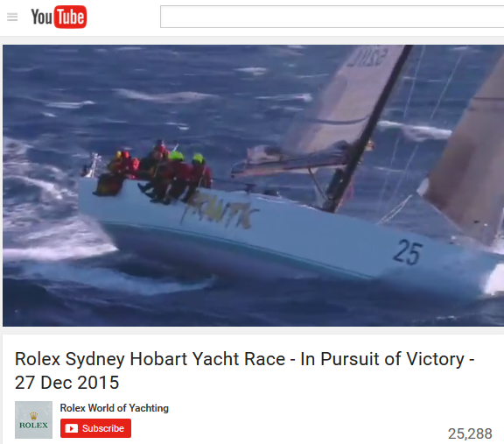Click the play icon inside Subscribe button
Image resolution: width=504 pixels, height=444 pixels.
point(72,428)
